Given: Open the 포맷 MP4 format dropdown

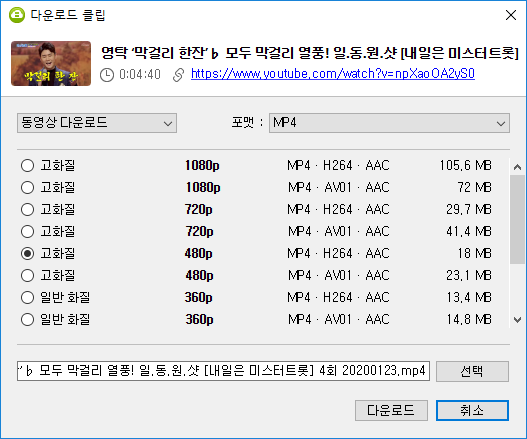Looking at the screenshot, I should coord(389,123).
